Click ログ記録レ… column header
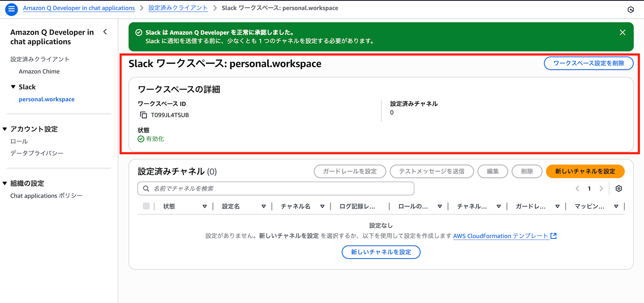 coord(357,207)
